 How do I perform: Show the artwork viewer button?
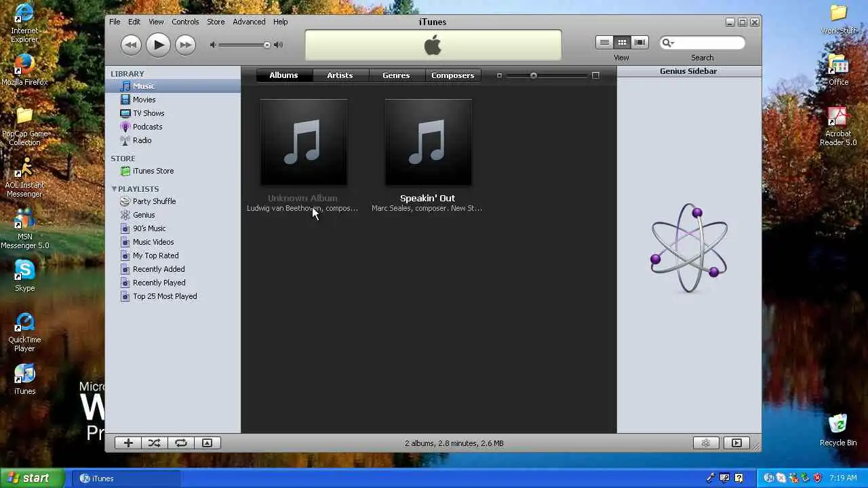pyautogui.click(x=208, y=443)
